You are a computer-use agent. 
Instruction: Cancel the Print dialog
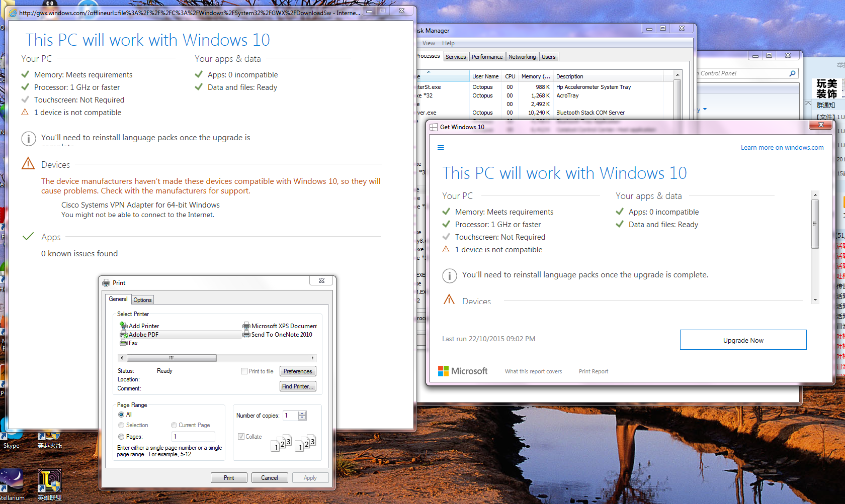coord(270,477)
